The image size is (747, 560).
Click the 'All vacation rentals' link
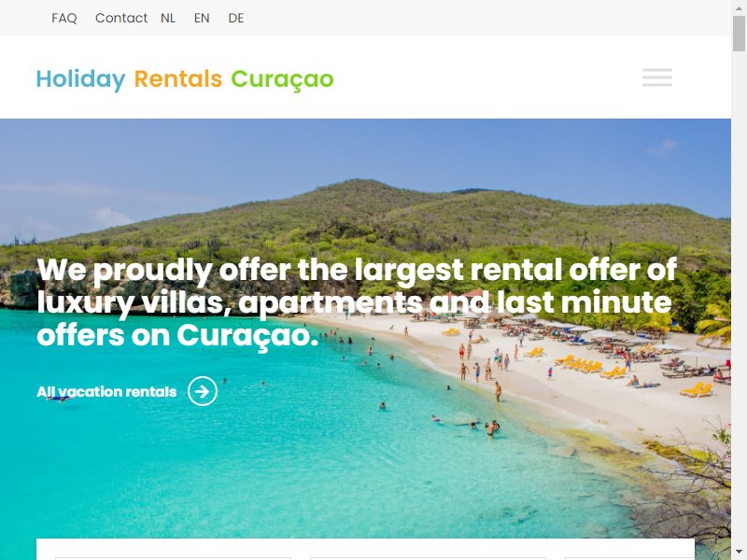pyautogui.click(x=106, y=392)
